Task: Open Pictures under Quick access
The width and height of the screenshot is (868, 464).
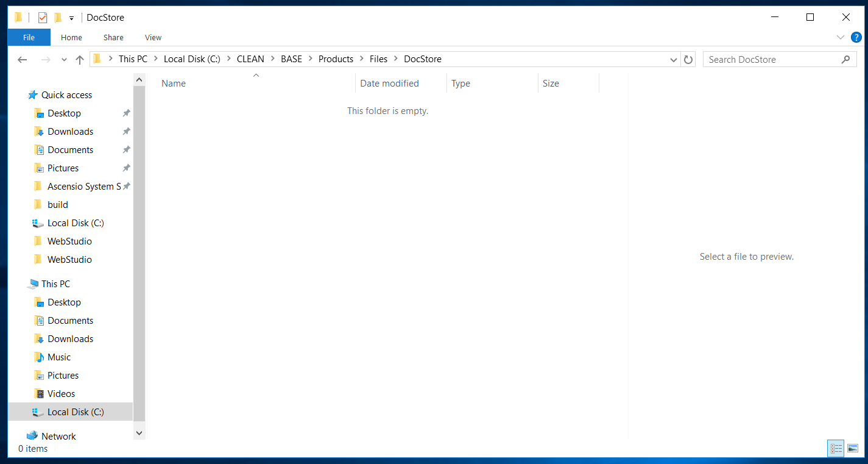Action: (63, 168)
